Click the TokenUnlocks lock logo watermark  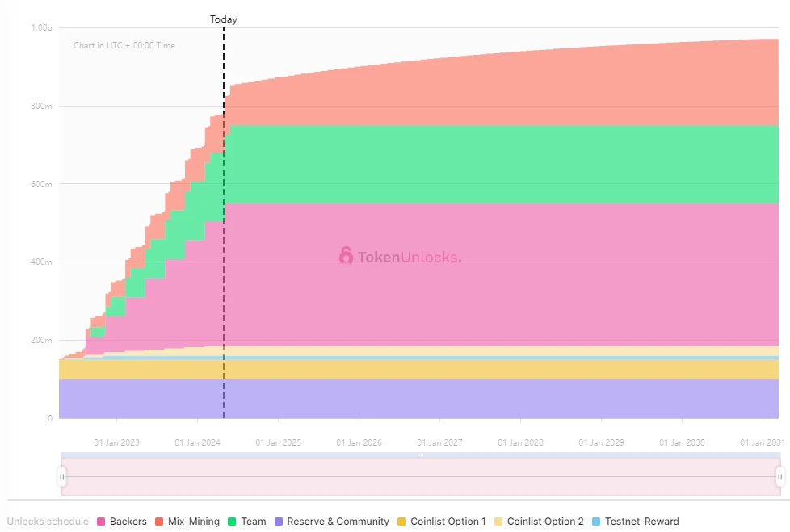click(x=346, y=256)
